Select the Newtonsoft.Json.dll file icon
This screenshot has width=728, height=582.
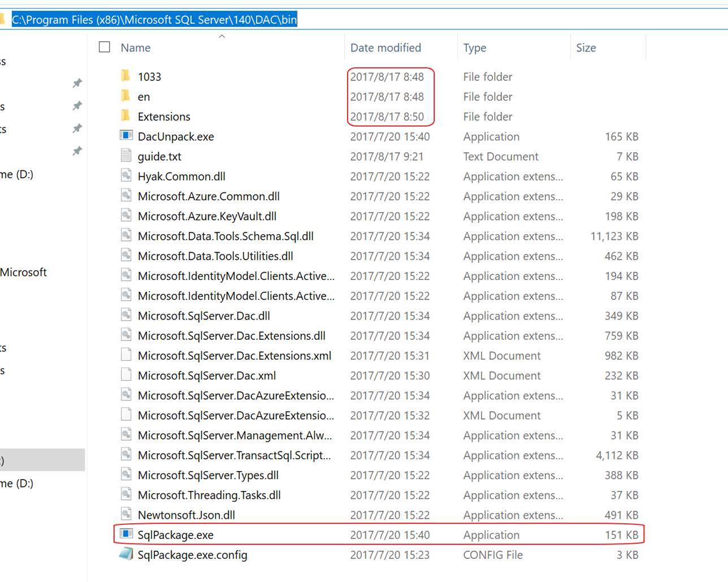point(126,515)
